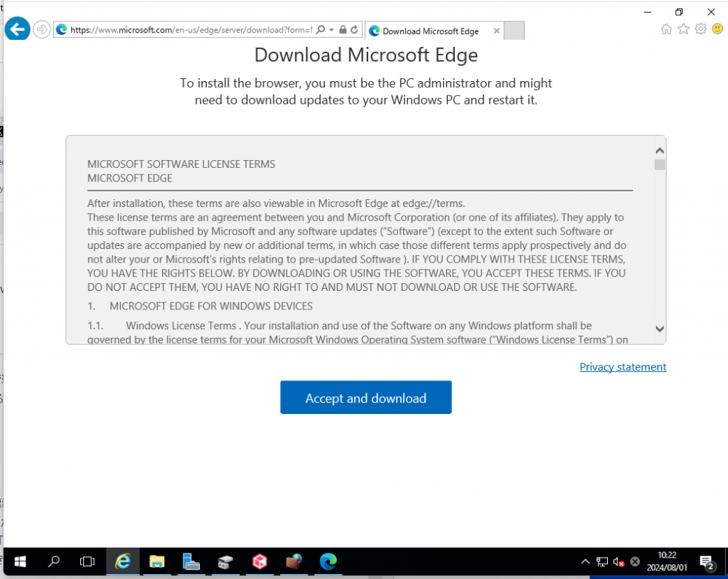Launch Microsoft Edge from taskbar

[x=328, y=562]
